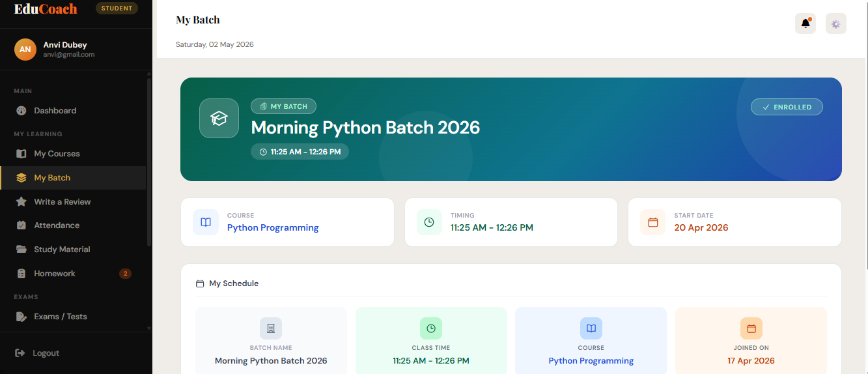
Task: Click the Dashboard gauge icon in sidebar
Action: pyautogui.click(x=21, y=111)
